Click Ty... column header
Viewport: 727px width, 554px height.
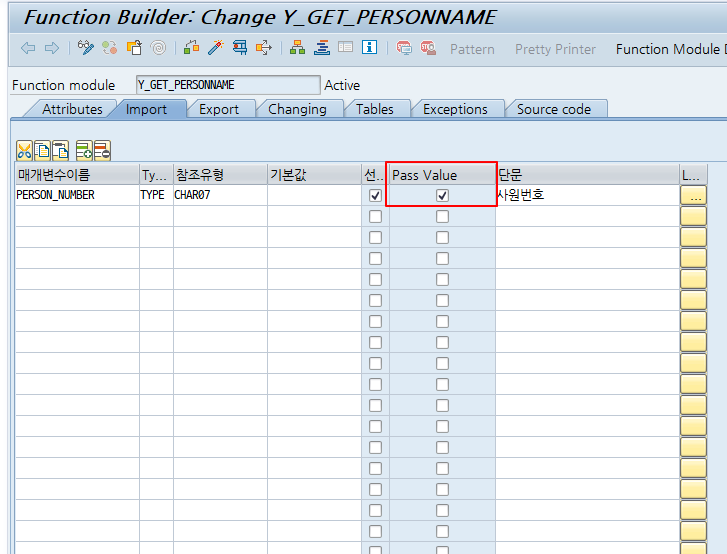tap(156, 175)
